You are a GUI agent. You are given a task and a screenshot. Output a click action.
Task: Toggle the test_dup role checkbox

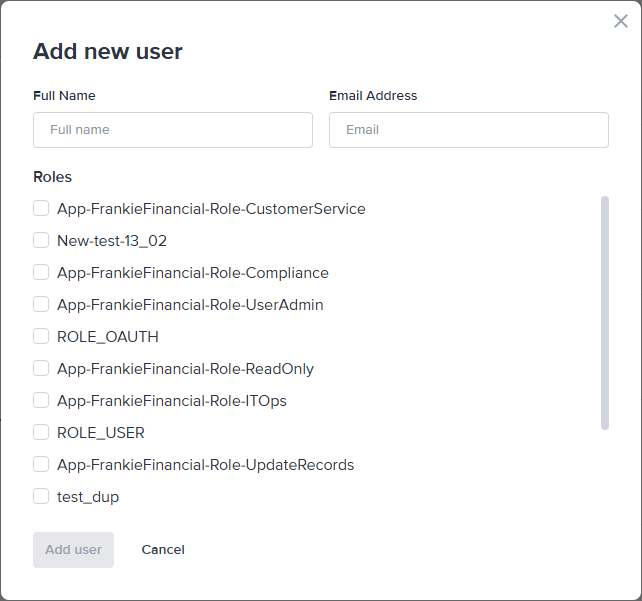[41, 497]
